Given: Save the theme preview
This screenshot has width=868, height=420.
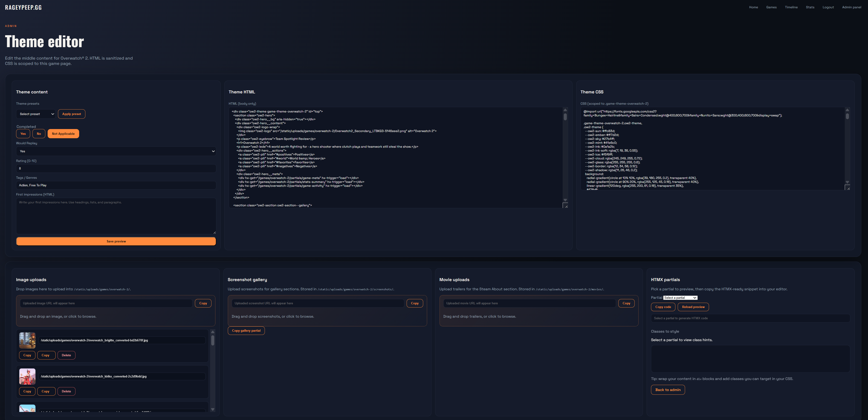Looking at the screenshot, I should (x=116, y=241).
